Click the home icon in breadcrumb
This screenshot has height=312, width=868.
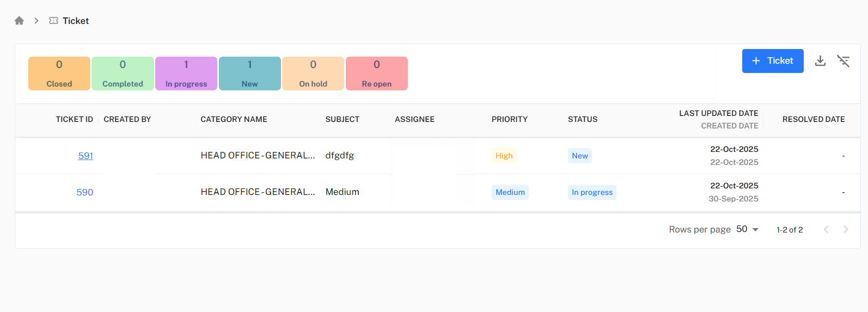point(19,21)
